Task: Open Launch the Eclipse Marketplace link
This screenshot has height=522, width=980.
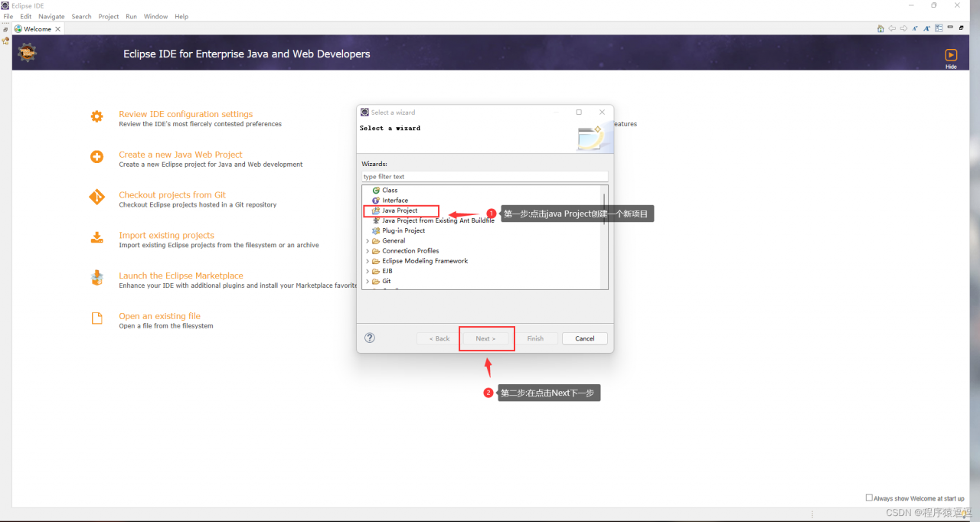Action: click(x=181, y=276)
